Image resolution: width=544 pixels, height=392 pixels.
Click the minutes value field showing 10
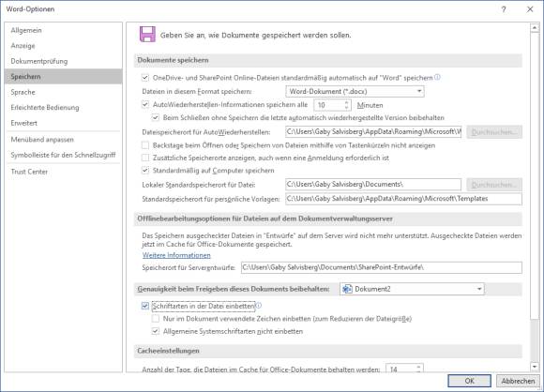point(328,105)
